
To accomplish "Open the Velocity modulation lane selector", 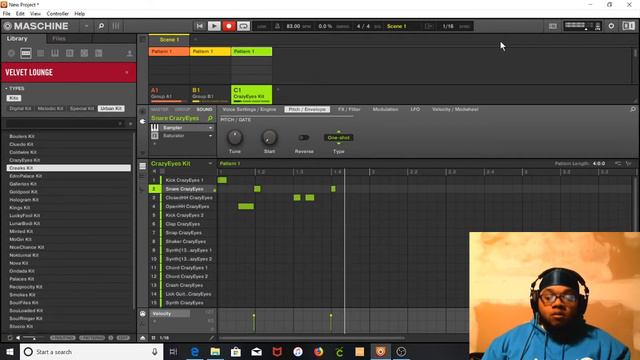I will pos(171,314).
